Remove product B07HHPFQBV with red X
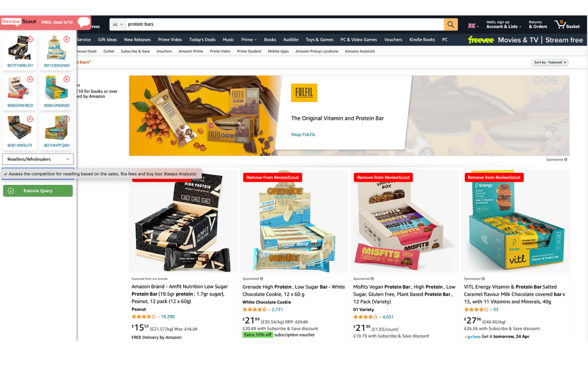 [x=67, y=119]
